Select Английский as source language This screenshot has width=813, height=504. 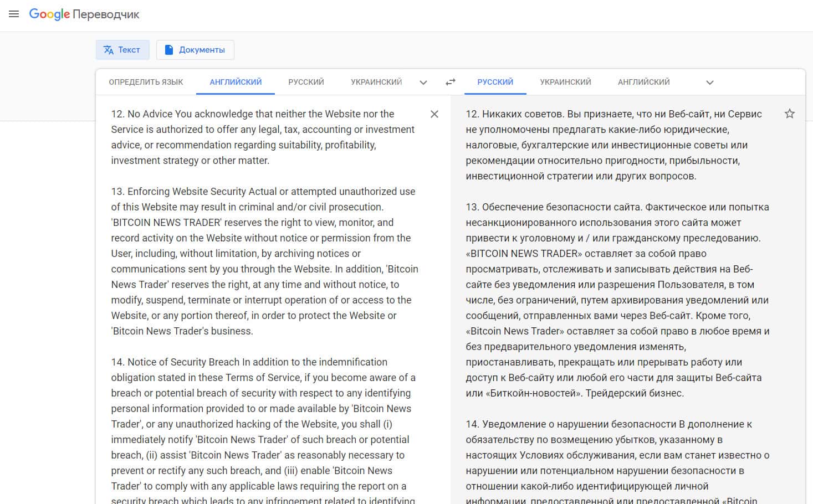(236, 82)
